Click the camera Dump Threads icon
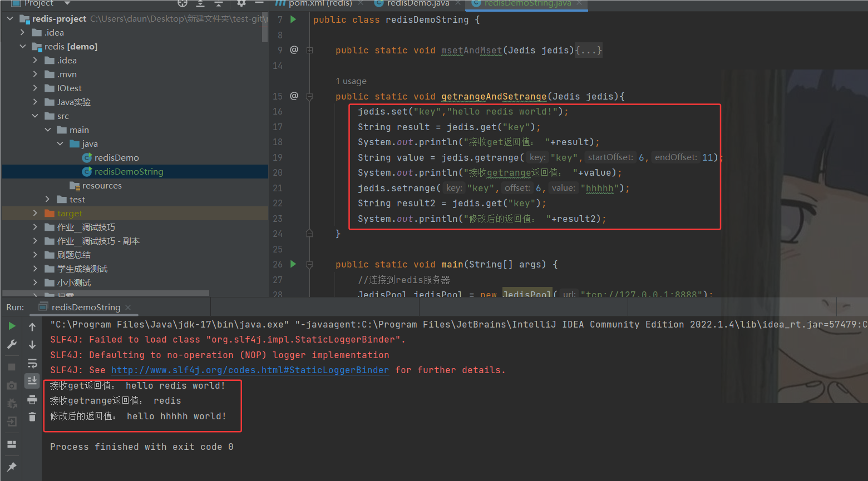The image size is (868, 481). (x=12, y=385)
